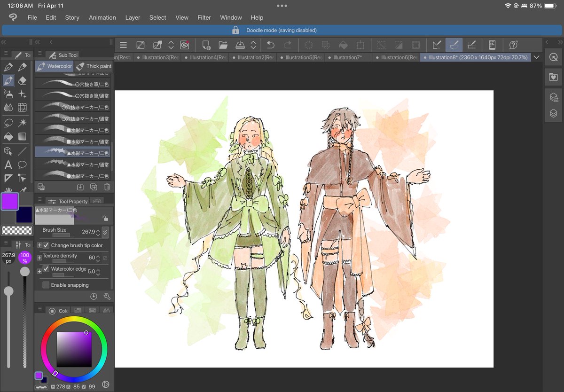This screenshot has width=564, height=392.
Task: Select the Thick paint sub tool group
Action: (94, 66)
